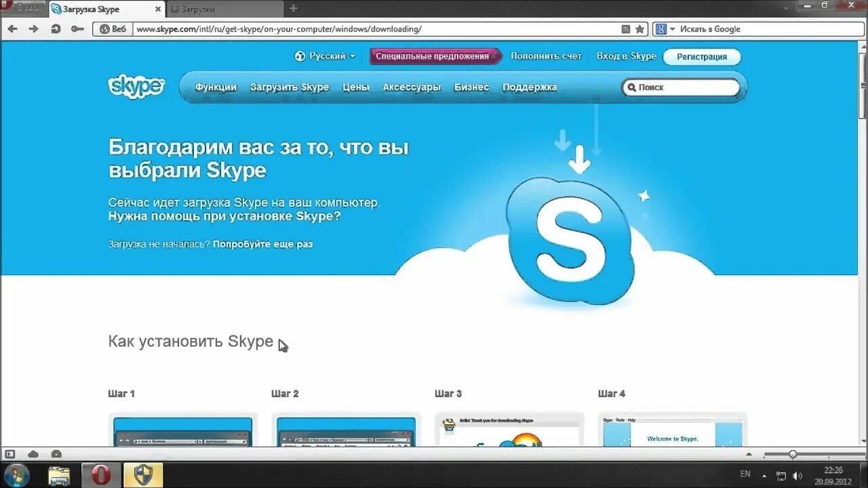Toggle Opera panels button in status bar
The image size is (868, 488).
tap(9, 454)
